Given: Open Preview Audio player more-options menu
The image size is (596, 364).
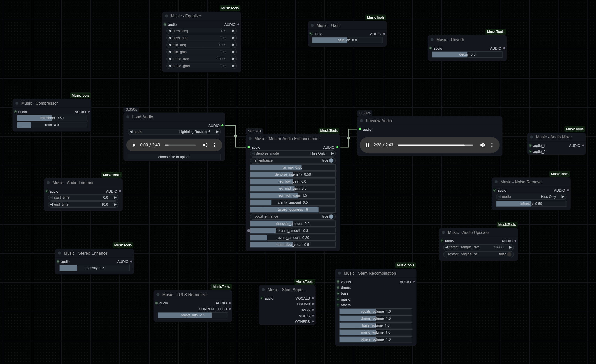Looking at the screenshot, I should click(x=492, y=145).
